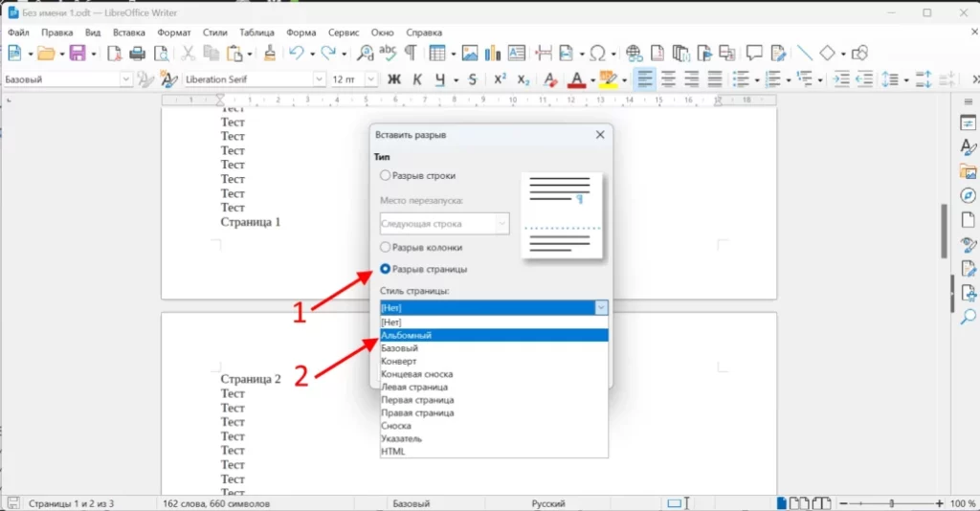
Task: Click the Insert line icon
Action: [x=804, y=54]
